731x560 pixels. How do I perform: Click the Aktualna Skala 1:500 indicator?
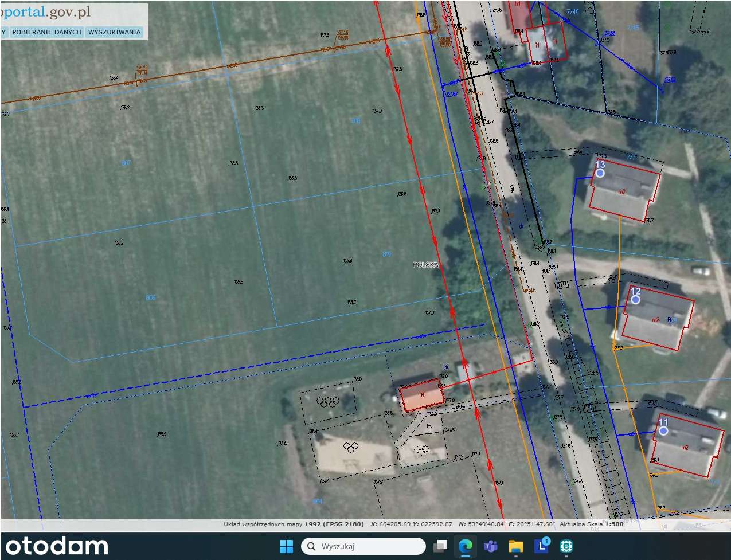591,524
